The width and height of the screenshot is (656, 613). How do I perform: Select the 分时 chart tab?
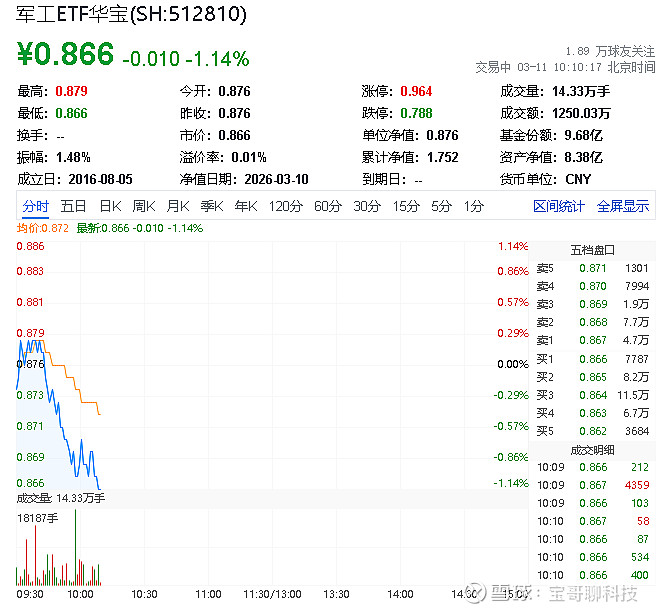tap(36, 206)
